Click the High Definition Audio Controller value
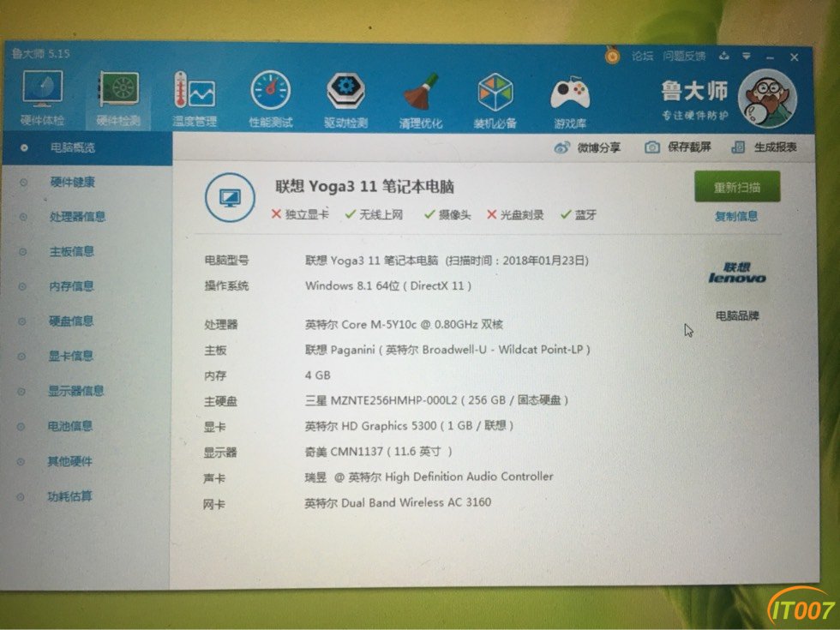 tap(429, 477)
